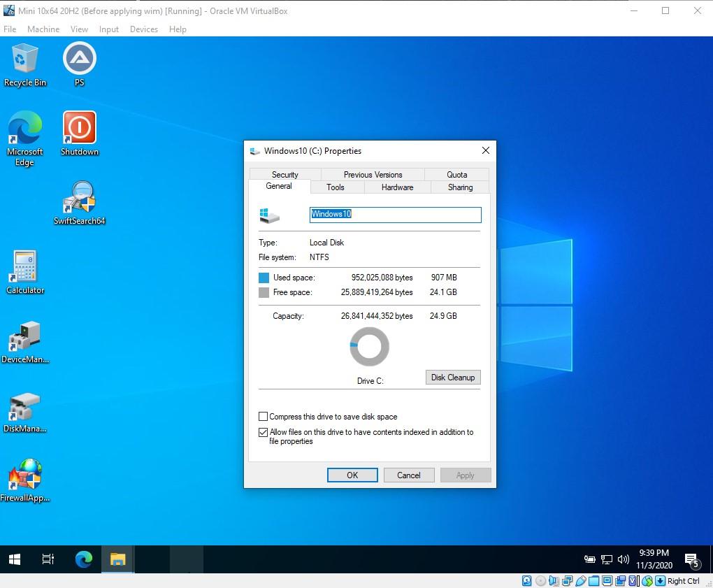The height and width of the screenshot is (588, 713).
Task: Open the FirewallApp desktop shortcut
Action: point(25,480)
